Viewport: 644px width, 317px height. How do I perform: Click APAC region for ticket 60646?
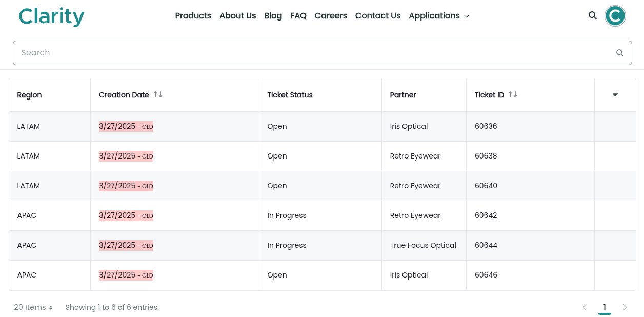pyautogui.click(x=27, y=275)
